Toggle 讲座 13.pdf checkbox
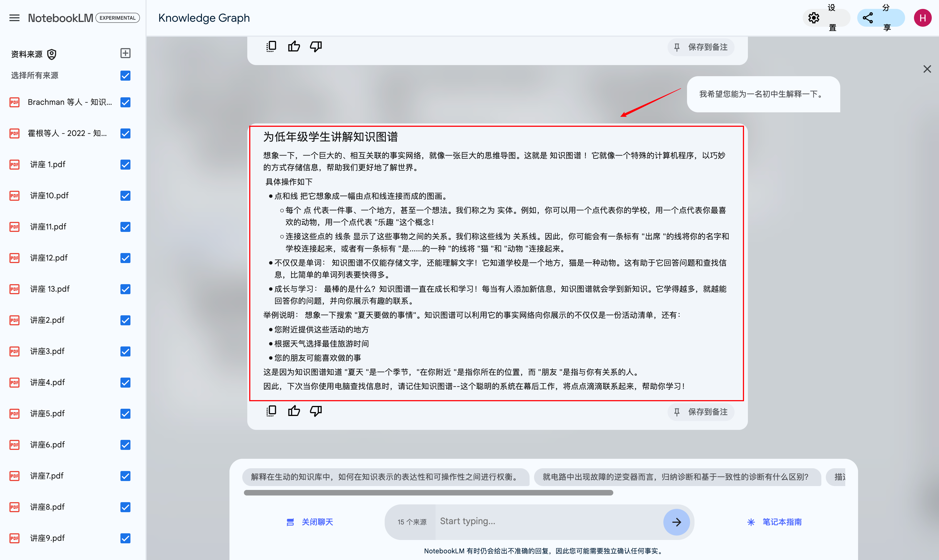The width and height of the screenshot is (939, 560). [x=125, y=289]
